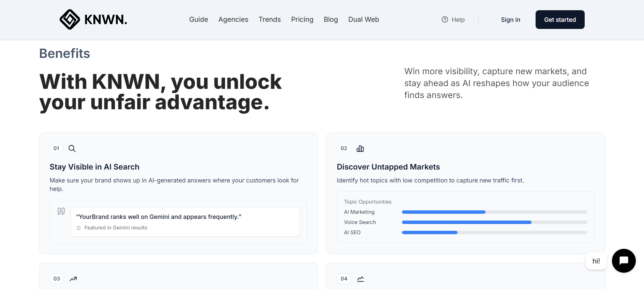Screen dimensions: 644x289
Task: Go to the Agencies page
Action: (233, 19)
